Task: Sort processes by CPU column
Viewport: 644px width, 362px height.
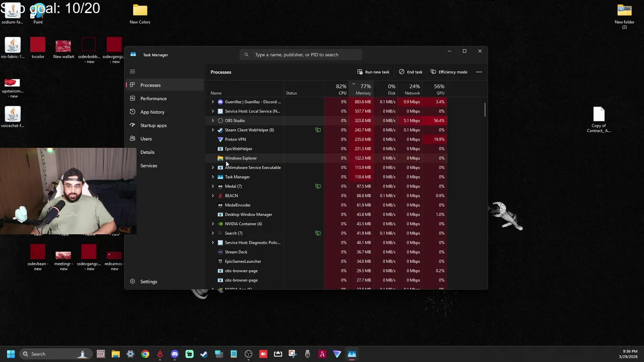Action: pyautogui.click(x=341, y=89)
